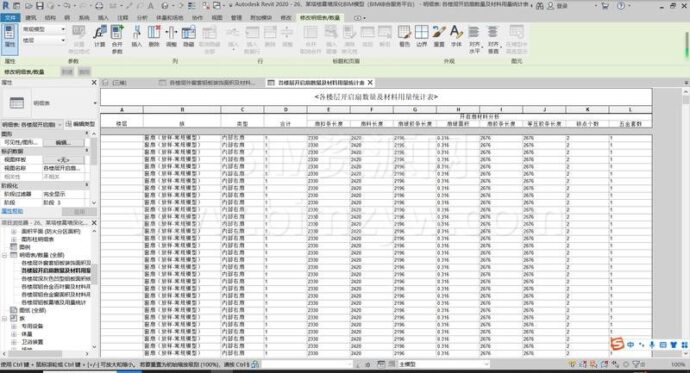The width and height of the screenshot is (690, 373).
Task: Click the Edit button for Visibility/Graphics
Action: (63, 143)
